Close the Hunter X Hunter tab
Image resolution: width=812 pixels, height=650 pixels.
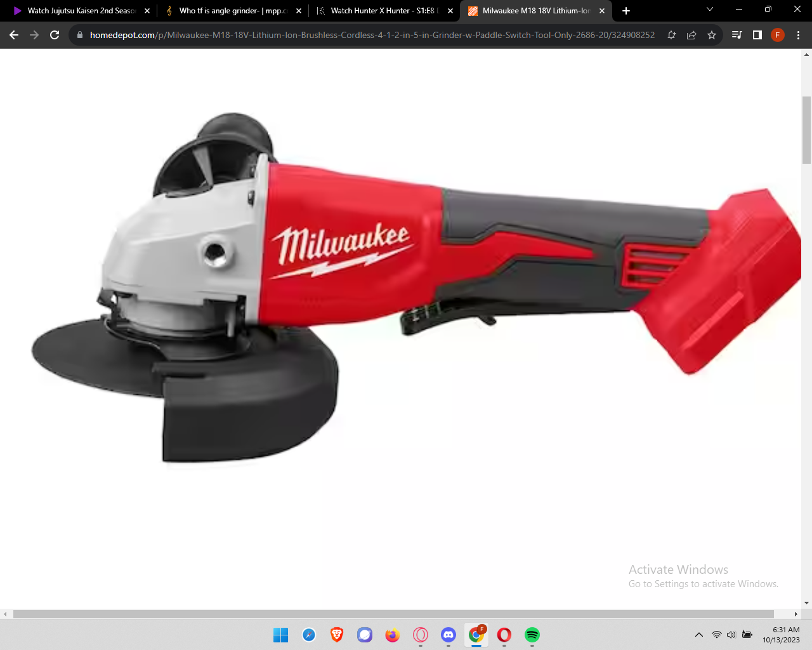[450, 11]
